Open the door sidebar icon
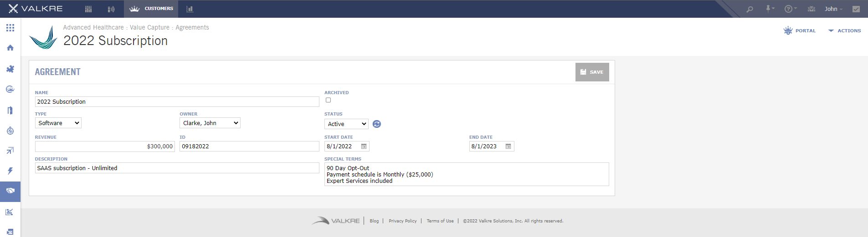 click(x=10, y=110)
